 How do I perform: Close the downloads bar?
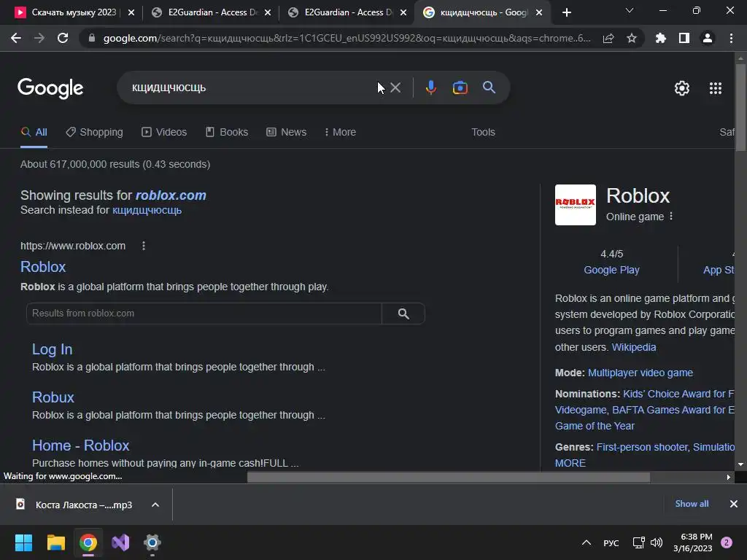tap(734, 504)
